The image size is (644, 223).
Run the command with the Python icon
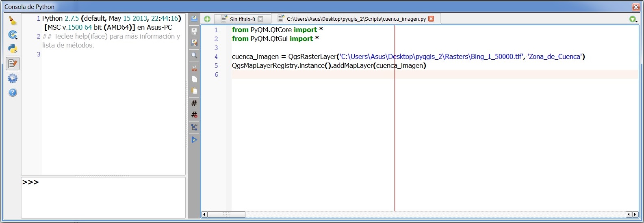(13, 49)
